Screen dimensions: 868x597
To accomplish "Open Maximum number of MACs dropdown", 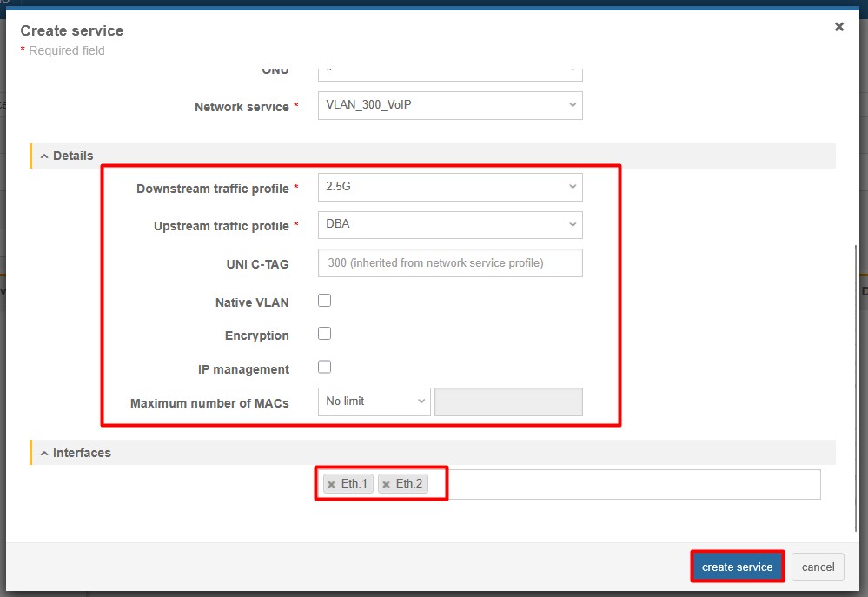I will click(374, 401).
